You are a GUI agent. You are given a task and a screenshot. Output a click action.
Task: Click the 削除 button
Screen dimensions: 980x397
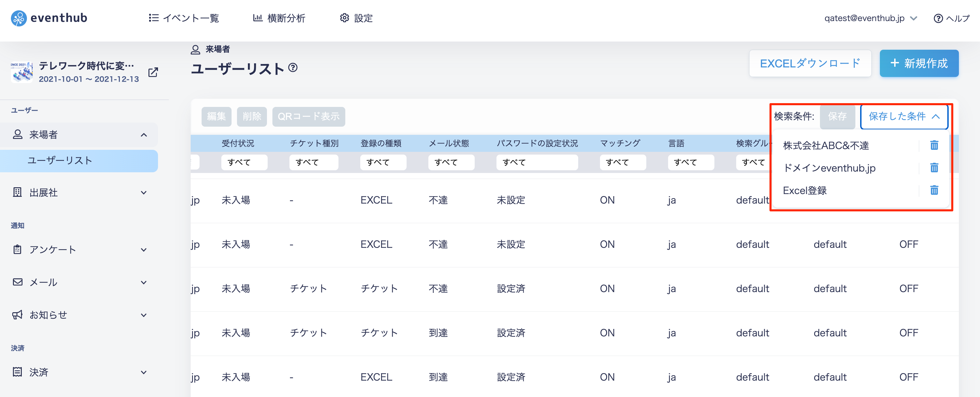click(252, 116)
